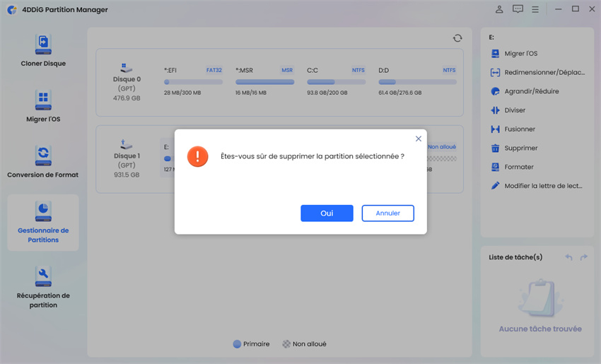Select the *:MSR partition usage bar

click(265, 82)
